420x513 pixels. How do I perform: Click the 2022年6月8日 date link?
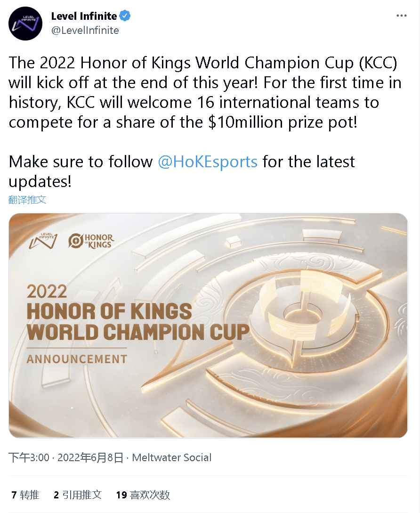pyautogui.click(x=90, y=457)
